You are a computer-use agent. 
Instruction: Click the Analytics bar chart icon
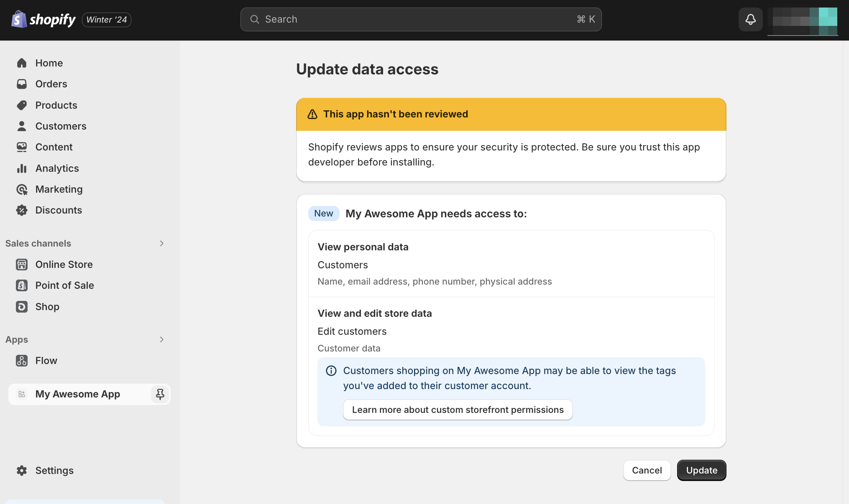tap(22, 168)
